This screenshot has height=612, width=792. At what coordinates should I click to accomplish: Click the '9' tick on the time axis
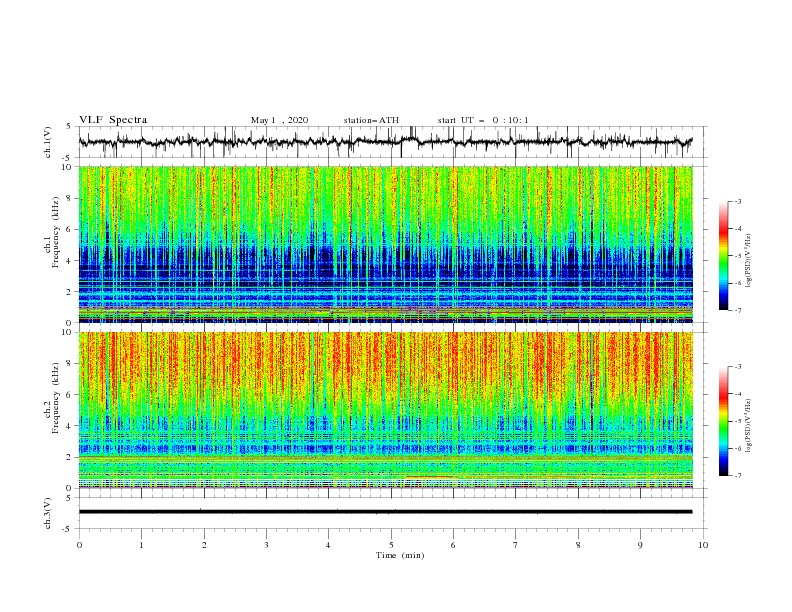pos(640,545)
